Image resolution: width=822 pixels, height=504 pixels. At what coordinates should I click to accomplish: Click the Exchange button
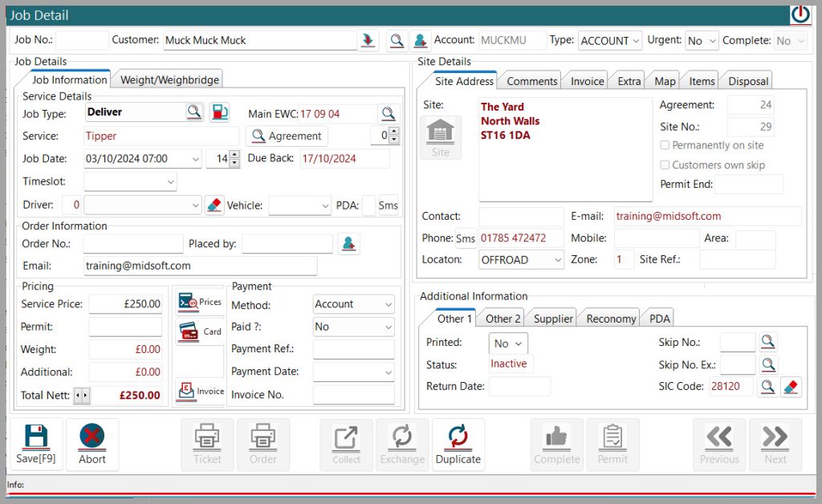pos(403,445)
